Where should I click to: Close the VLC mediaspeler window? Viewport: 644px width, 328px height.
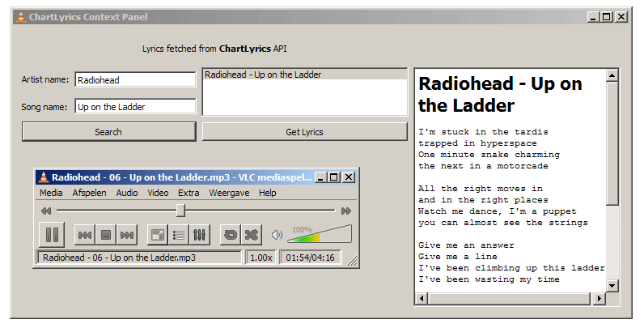point(348,177)
